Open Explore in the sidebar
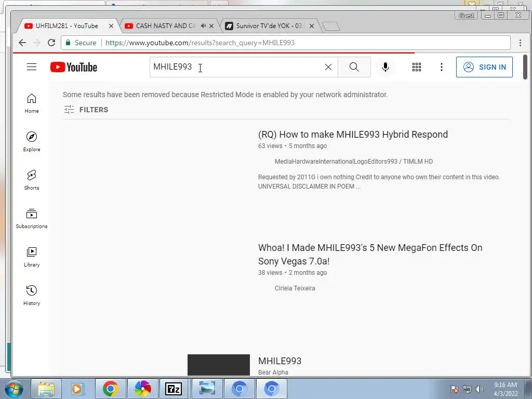Viewport: 532px width, 399px height. tap(32, 142)
